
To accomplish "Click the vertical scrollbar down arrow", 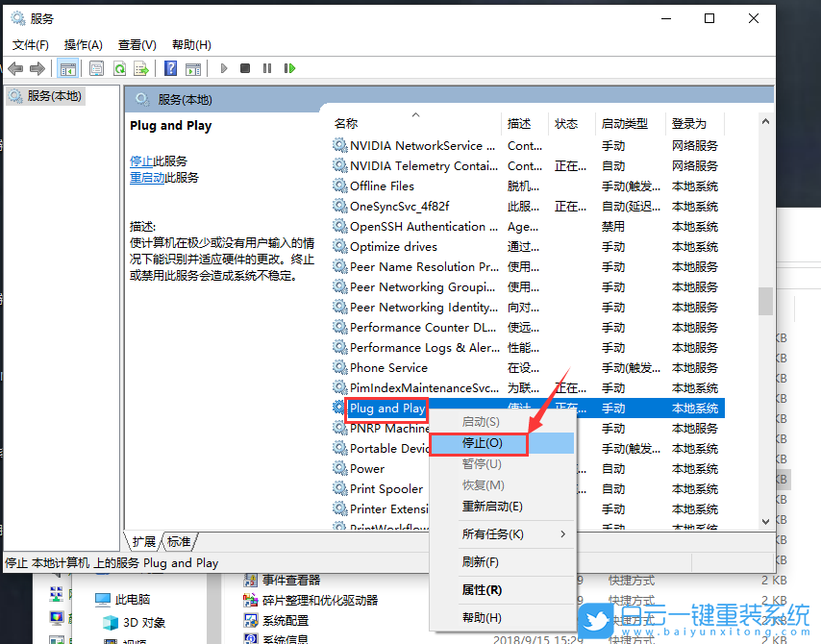I will [x=766, y=522].
